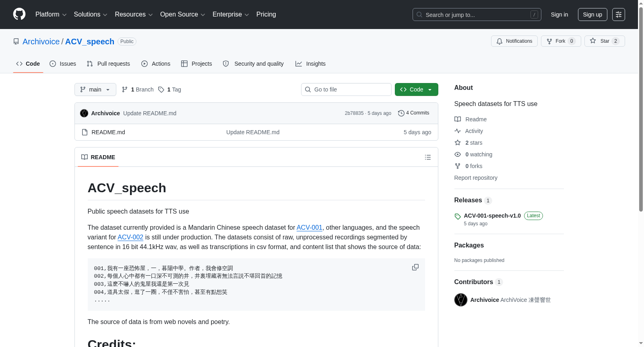Open the Activity link
This screenshot has height=347, width=644.
[469, 131]
